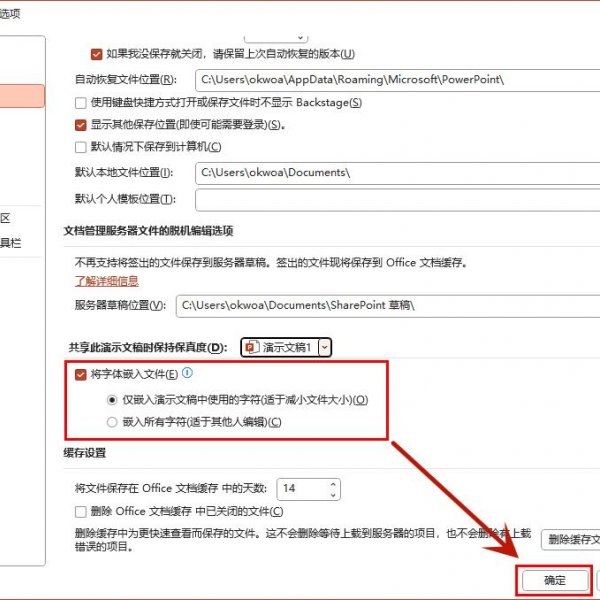The image size is (600, 600).
Task: Uncheck 显示其他保存位置 option
Action: click(x=81, y=125)
